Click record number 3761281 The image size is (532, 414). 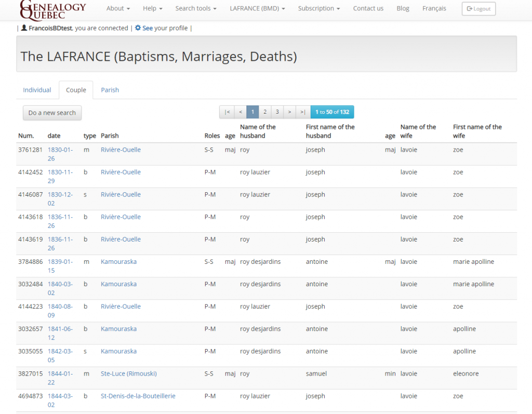[x=31, y=150]
